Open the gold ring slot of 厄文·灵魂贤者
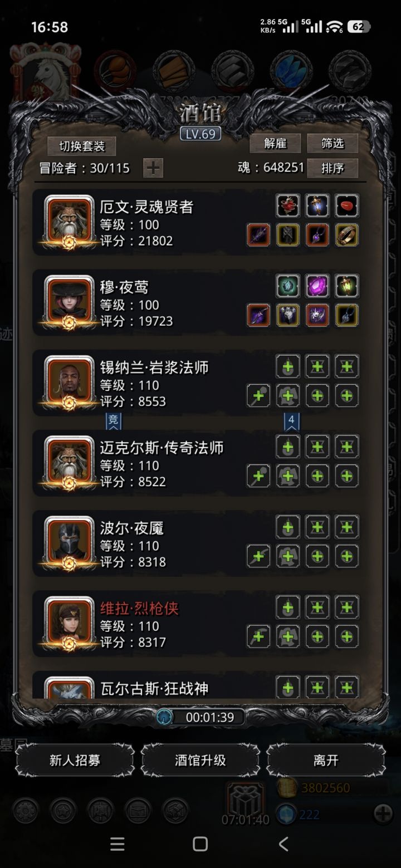 click(346, 235)
